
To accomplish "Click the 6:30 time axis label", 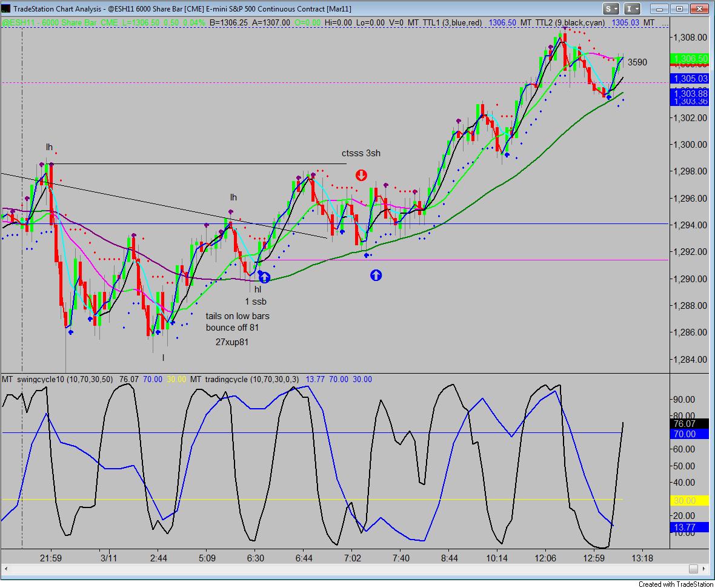I will click(255, 558).
